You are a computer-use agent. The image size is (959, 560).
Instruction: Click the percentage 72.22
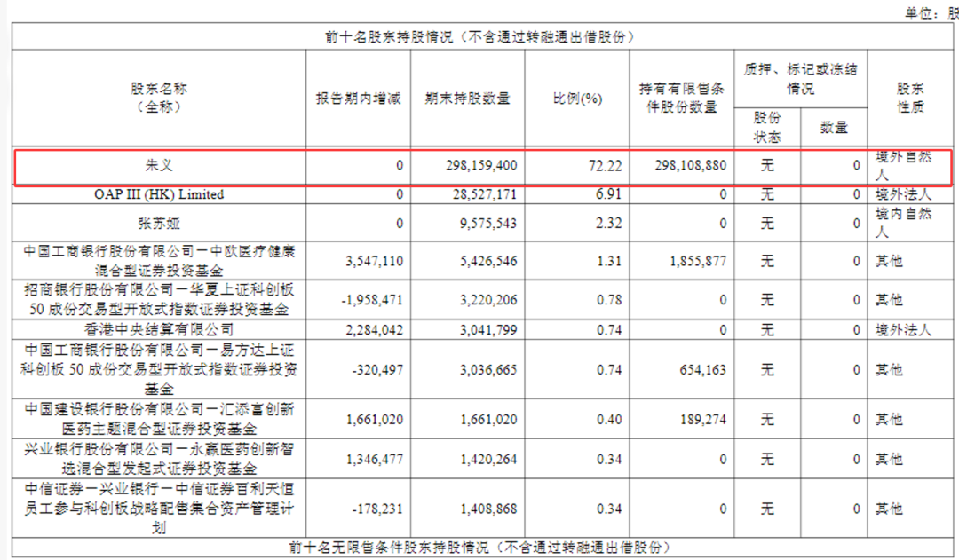click(606, 165)
